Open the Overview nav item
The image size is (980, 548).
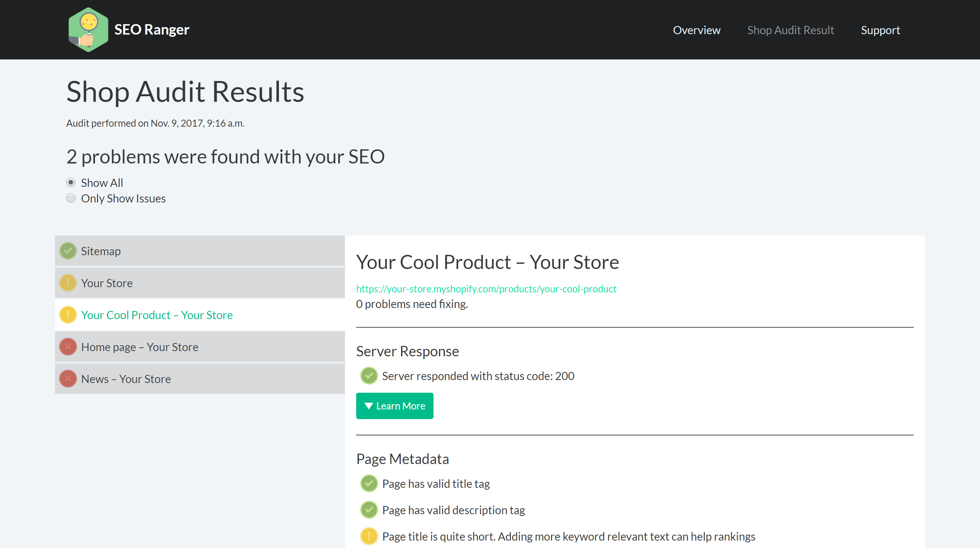(x=696, y=30)
